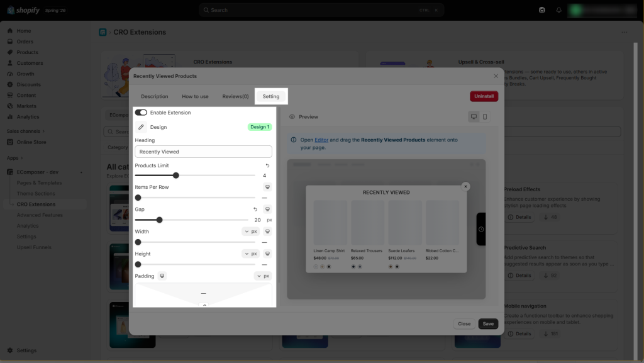This screenshot has width=644, height=363.
Task: Click the EComposer app icon in breadcrumb
Action: (x=103, y=32)
